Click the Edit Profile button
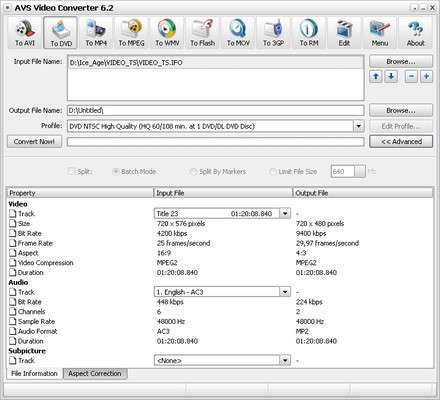 [x=401, y=126]
